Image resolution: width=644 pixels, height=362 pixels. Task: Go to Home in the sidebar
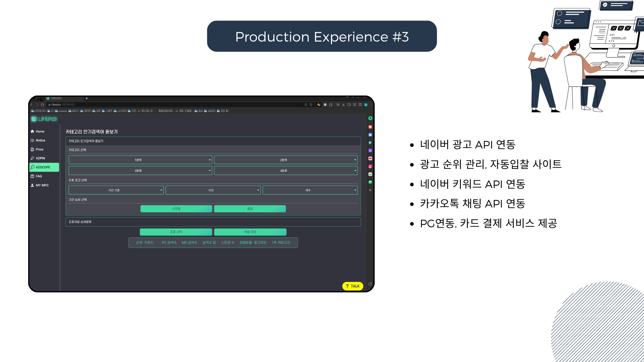(x=40, y=131)
